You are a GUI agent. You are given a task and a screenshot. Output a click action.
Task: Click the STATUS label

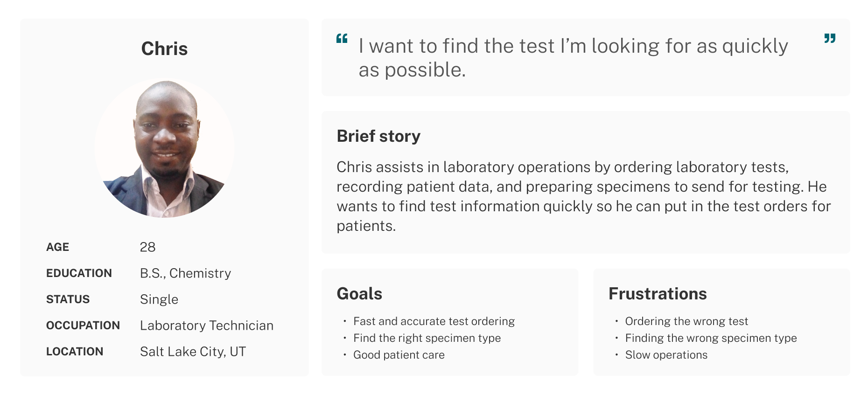pyautogui.click(x=68, y=299)
